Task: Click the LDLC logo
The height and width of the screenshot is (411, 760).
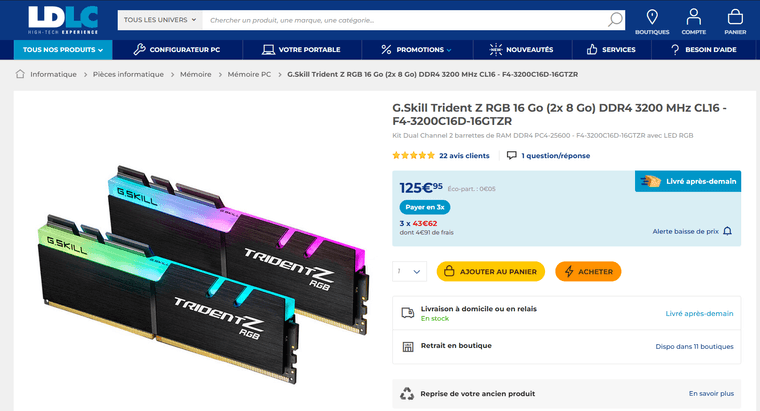Action: tap(63, 19)
